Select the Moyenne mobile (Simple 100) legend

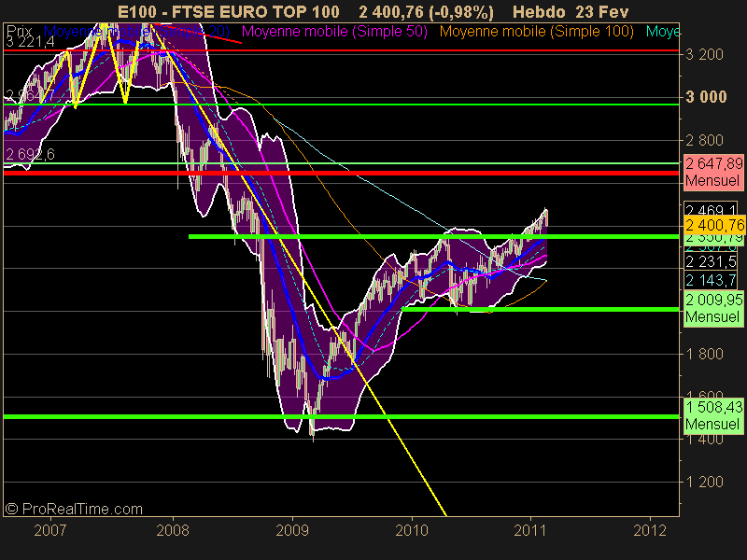point(537,32)
